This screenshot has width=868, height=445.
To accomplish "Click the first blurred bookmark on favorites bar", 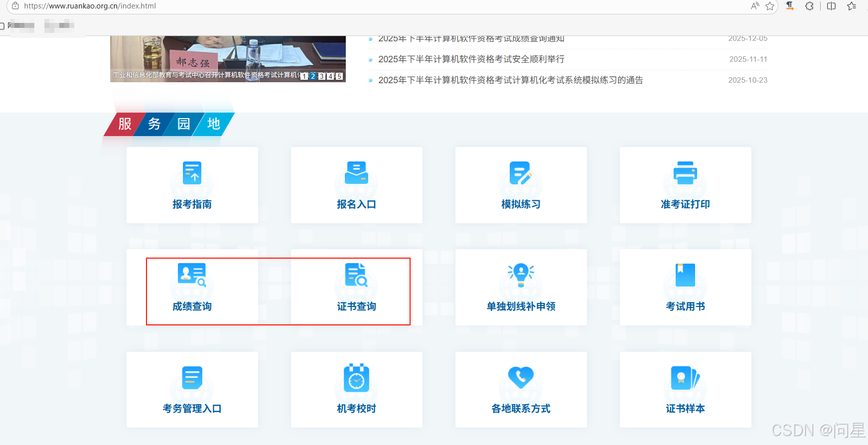I will click(x=21, y=25).
